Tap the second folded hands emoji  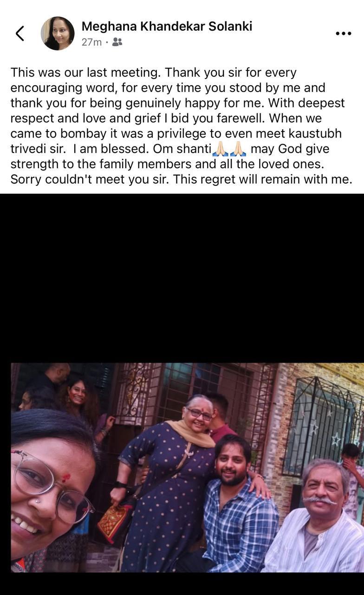coord(238,149)
